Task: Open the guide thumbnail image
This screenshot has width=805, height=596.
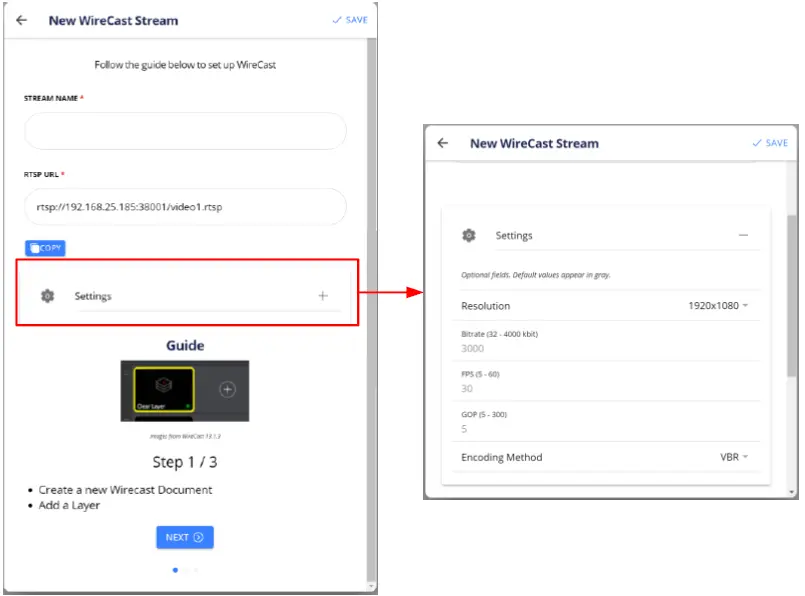Action: [x=185, y=391]
